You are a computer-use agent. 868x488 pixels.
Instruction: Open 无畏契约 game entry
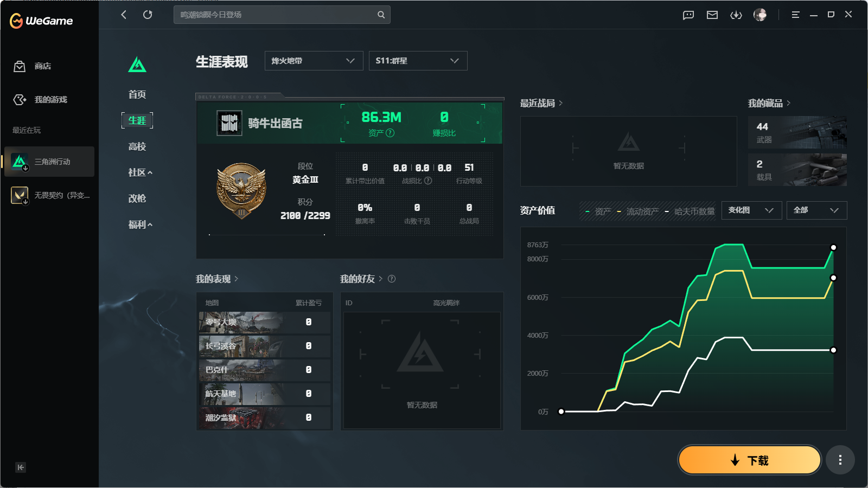49,195
